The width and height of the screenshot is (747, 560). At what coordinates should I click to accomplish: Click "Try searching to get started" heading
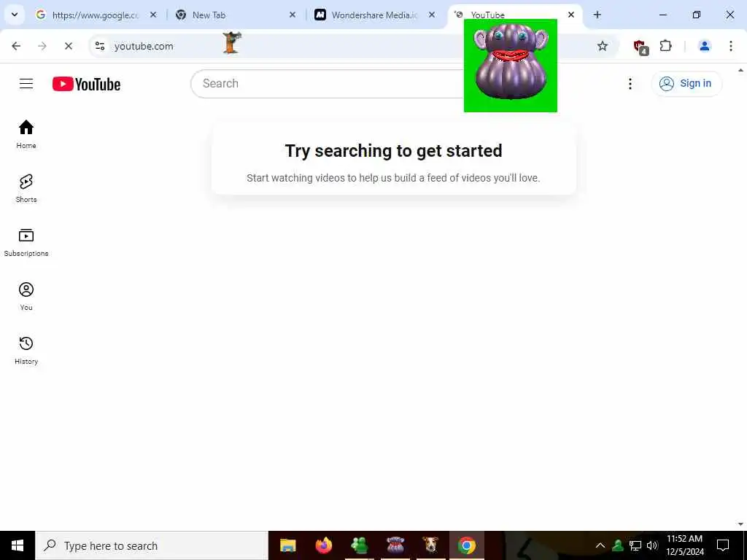[x=393, y=151]
